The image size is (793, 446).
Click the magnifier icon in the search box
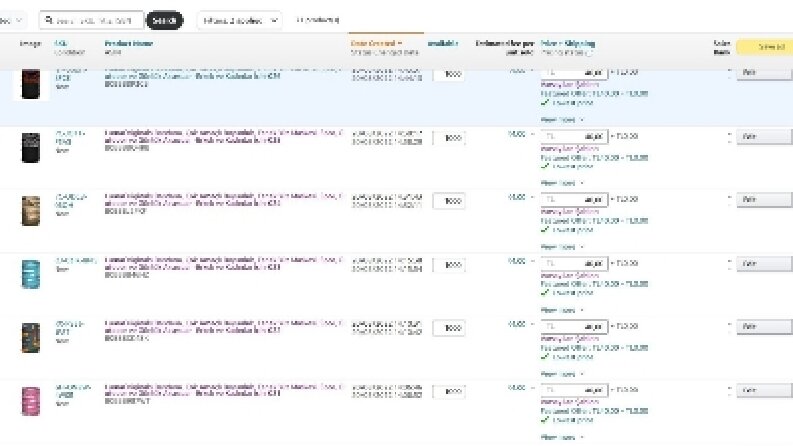pyautogui.click(x=49, y=21)
